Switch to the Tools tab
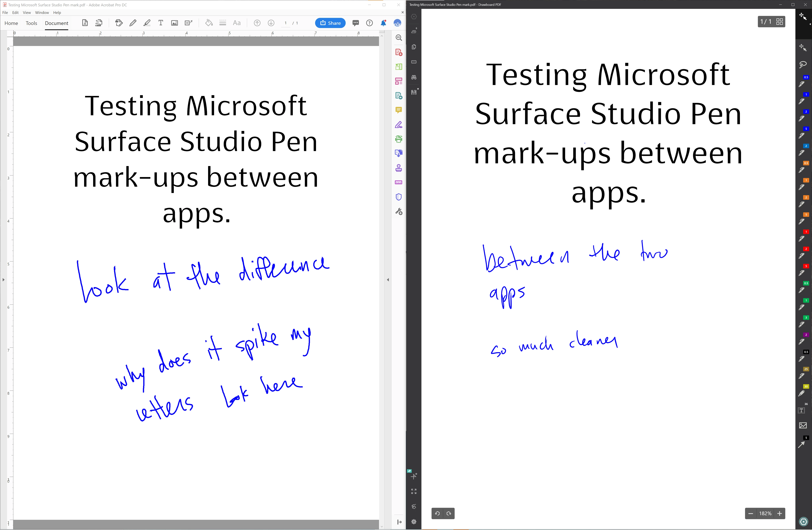 (x=31, y=23)
